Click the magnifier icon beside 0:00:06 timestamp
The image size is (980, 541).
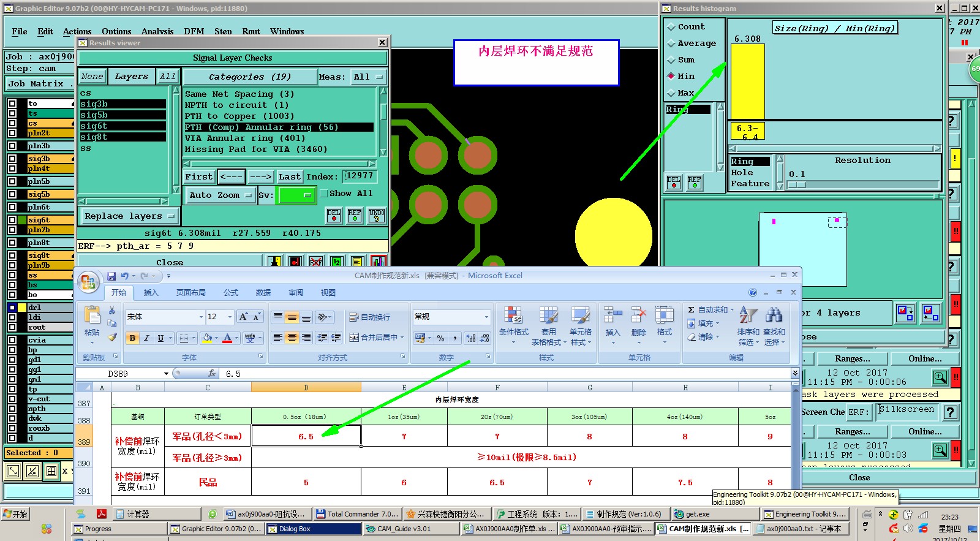[940, 377]
